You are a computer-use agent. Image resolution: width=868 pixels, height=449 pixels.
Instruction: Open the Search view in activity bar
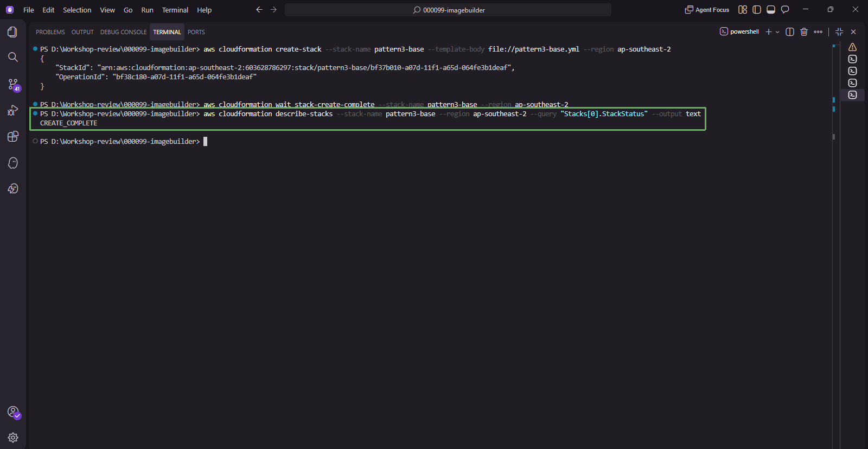(x=12, y=57)
